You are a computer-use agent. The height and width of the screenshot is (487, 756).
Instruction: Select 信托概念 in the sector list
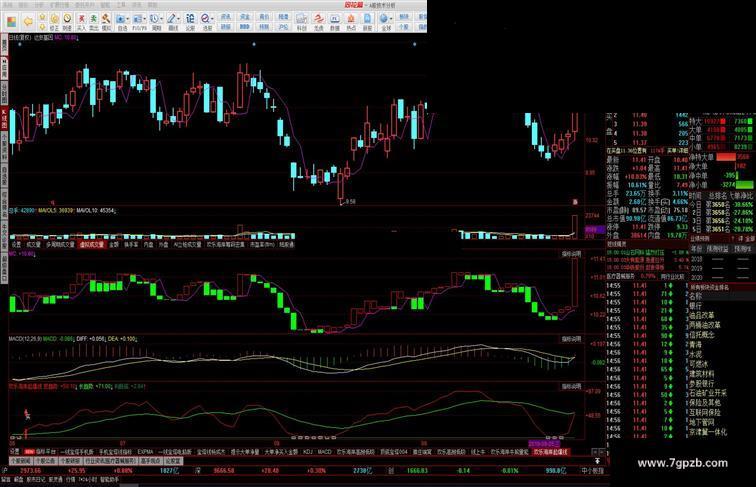point(702,335)
